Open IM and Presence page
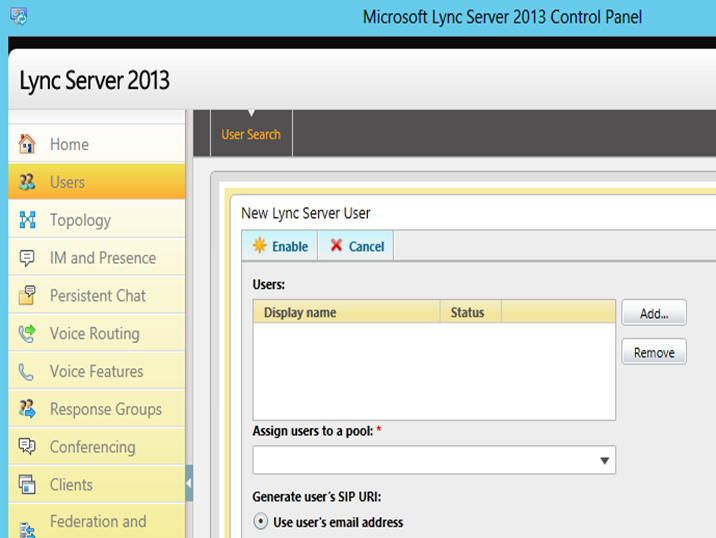 (x=97, y=258)
